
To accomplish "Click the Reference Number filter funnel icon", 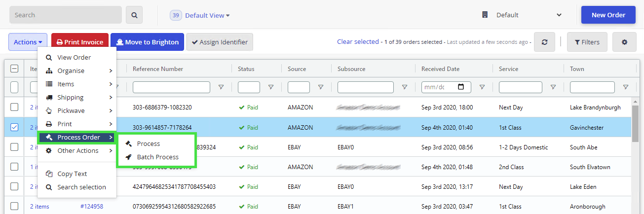I will click(x=221, y=87).
